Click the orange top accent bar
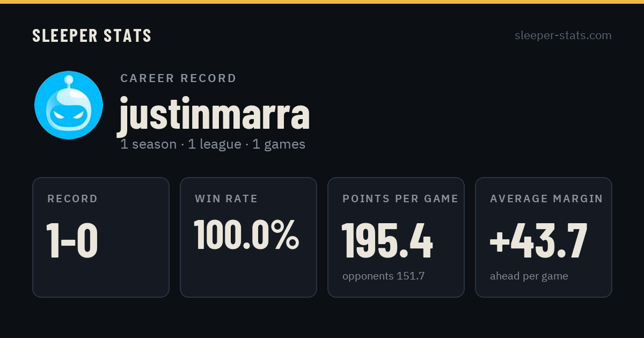This screenshot has width=644, height=338. (322, 2)
